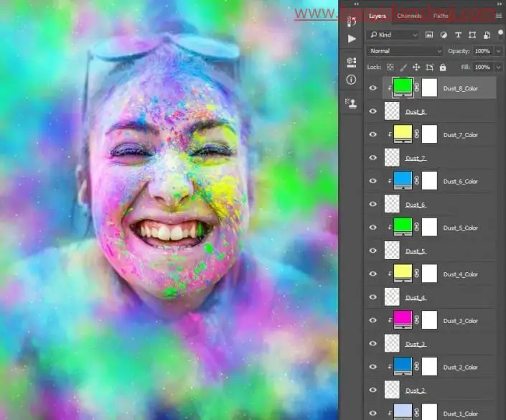Viewport: 506px width, 420px height.
Task: Open the Clone Source panel icon
Action: pyautogui.click(x=351, y=103)
